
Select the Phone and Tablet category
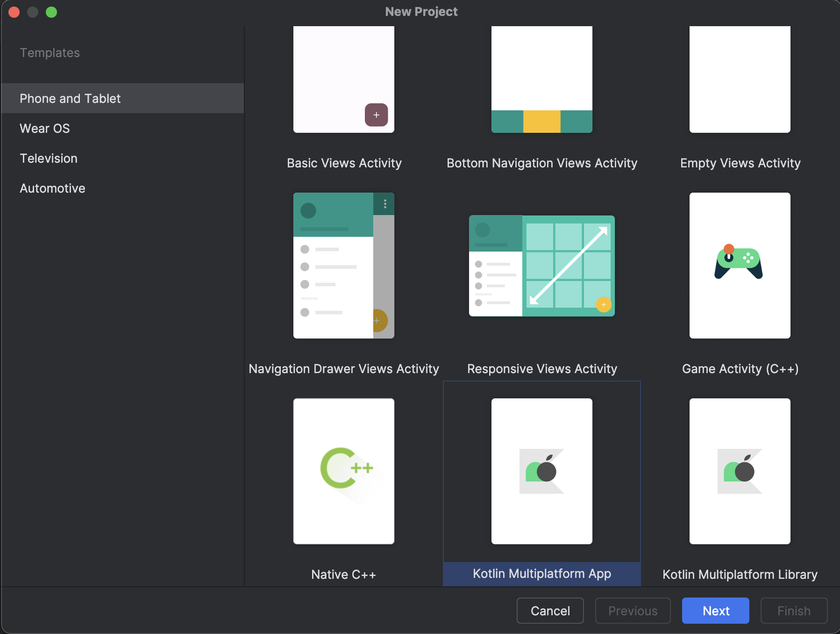[x=70, y=98]
